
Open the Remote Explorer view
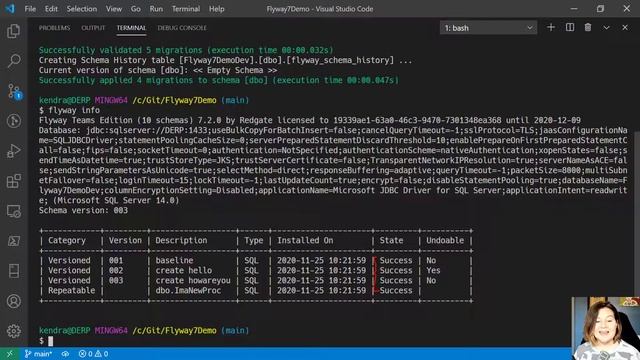(x=13, y=211)
